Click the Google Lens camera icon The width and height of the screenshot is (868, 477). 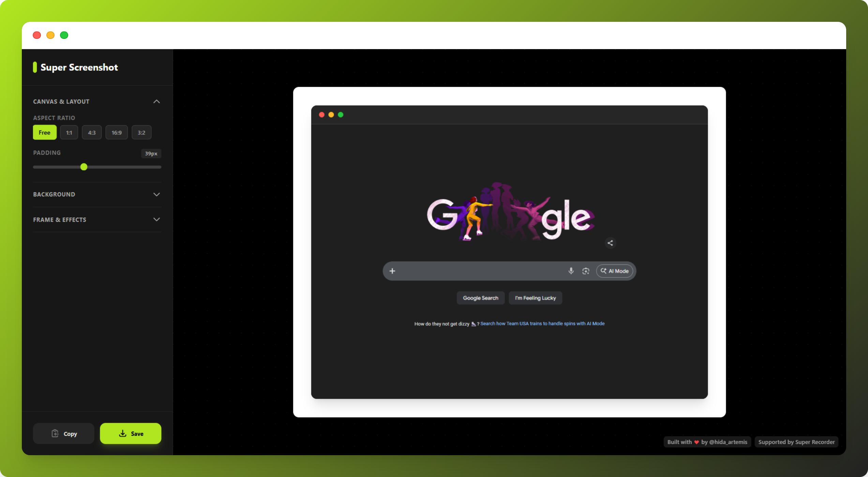click(586, 271)
